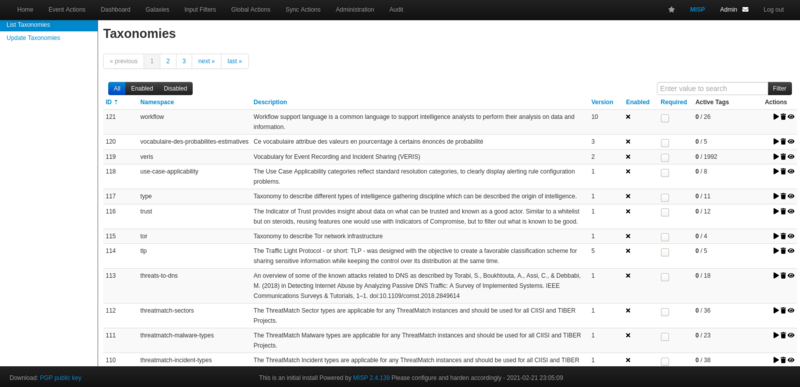
Task: Check Required box for tor taxonomy
Action: tap(665, 238)
